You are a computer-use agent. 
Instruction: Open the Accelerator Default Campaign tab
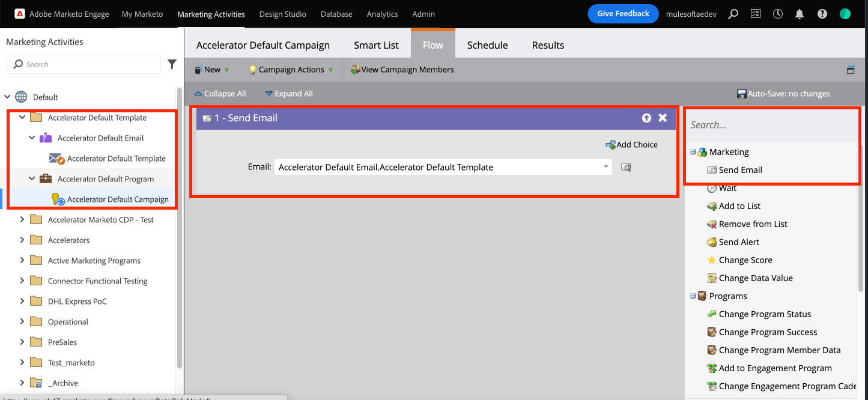pyautogui.click(x=263, y=45)
